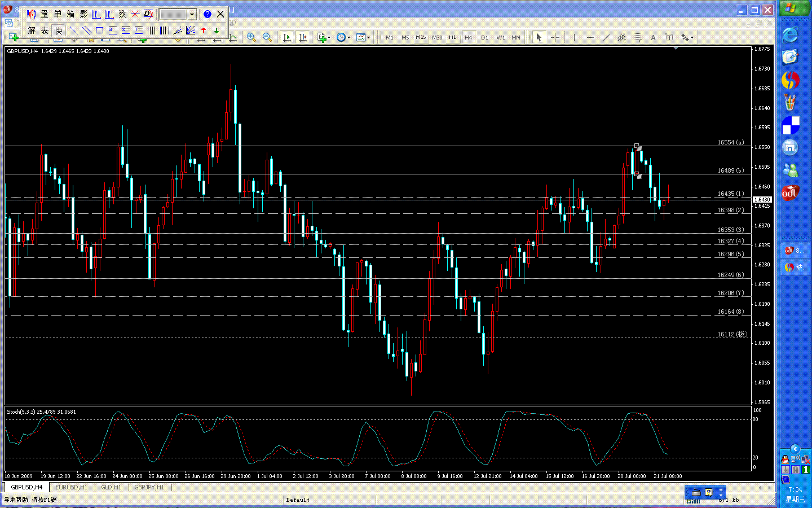The height and width of the screenshot is (508, 812).
Task: Toggle the 快 button in the floating toolbar
Action: tap(58, 30)
